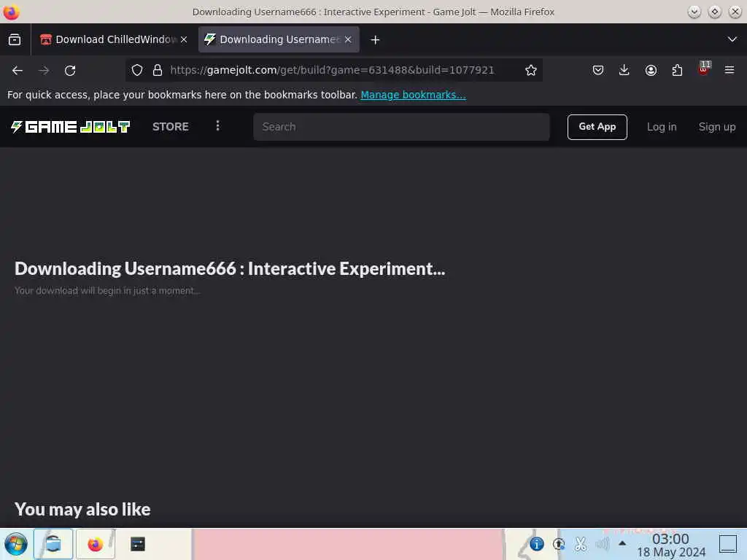Go to Game Jolt home logo
747x560 pixels.
(x=71, y=127)
